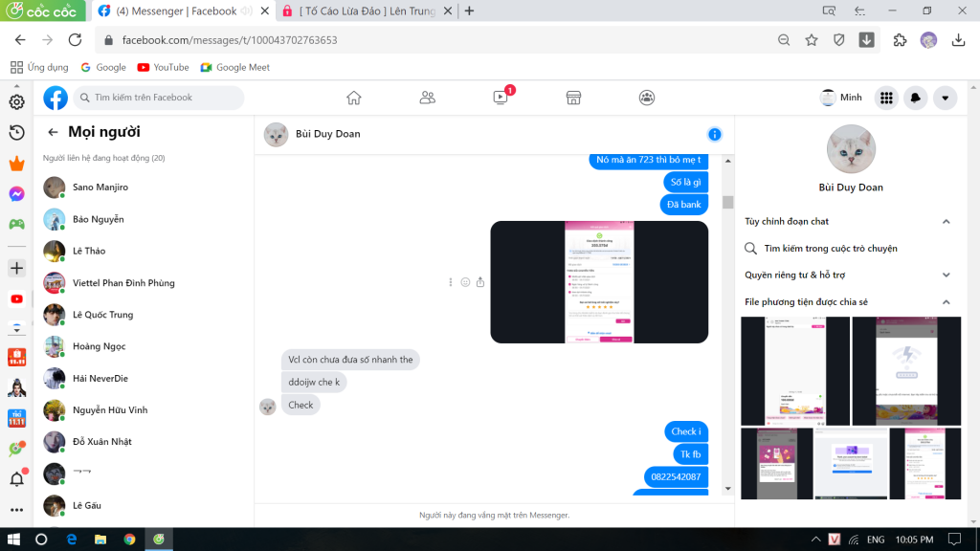Open Facebook Home icon in top navigation
The image size is (980, 551).
coord(354,98)
